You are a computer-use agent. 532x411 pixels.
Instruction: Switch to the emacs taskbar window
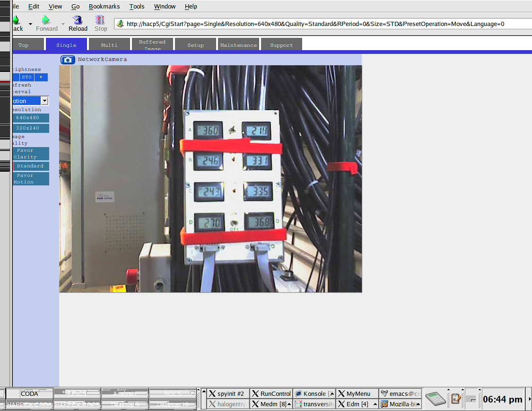coord(401,394)
